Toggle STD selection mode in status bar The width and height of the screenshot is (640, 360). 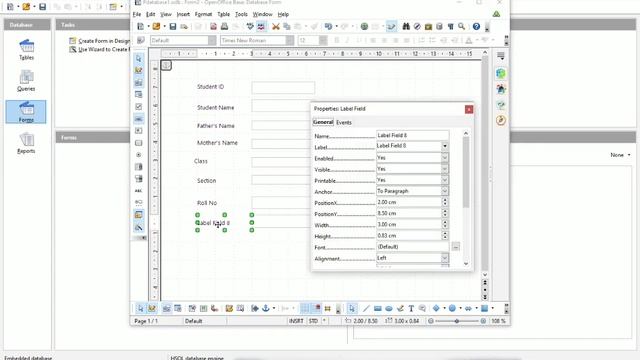coord(313,321)
